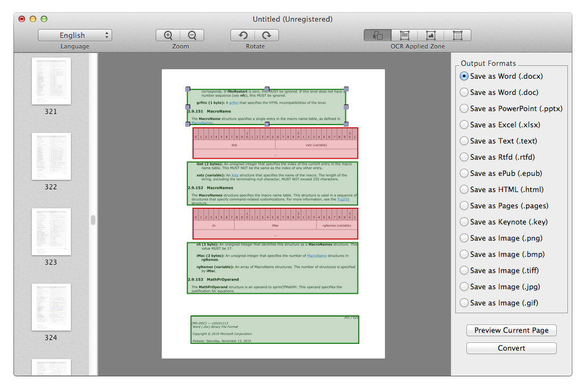Image resolution: width=588 pixels, height=392 pixels.
Task: Click the "2.9.151 MacroName" heading
Action: [x=209, y=112]
